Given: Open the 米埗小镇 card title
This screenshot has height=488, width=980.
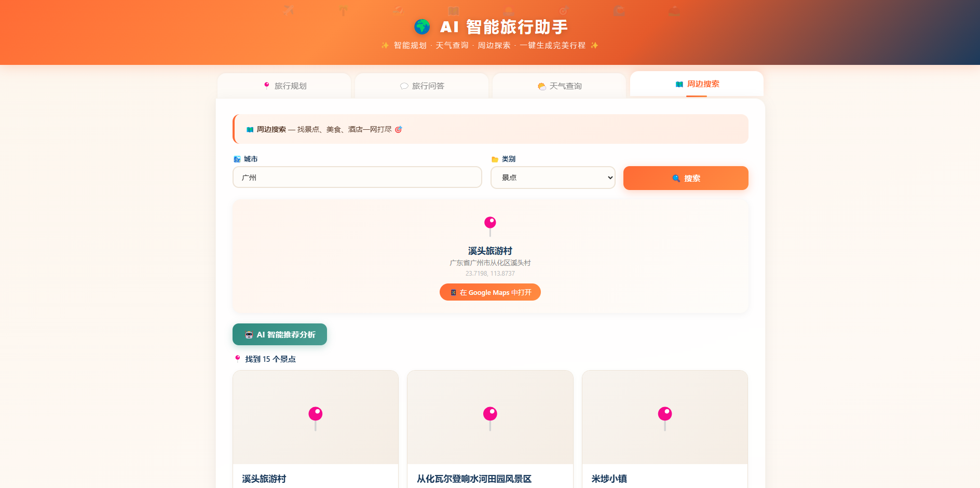Looking at the screenshot, I should coord(609,479).
